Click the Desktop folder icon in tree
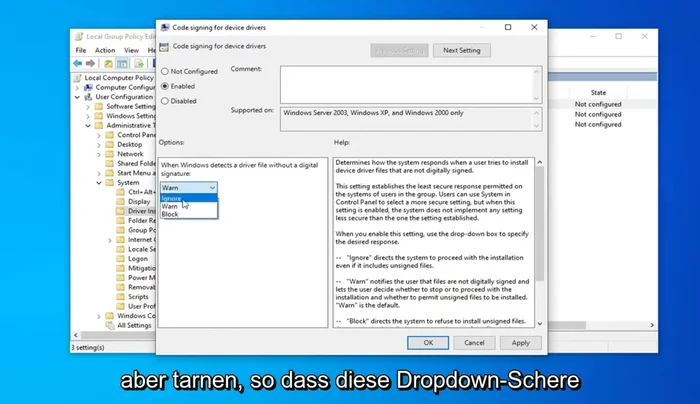Screen dimensions: 700x404 tap(110, 144)
